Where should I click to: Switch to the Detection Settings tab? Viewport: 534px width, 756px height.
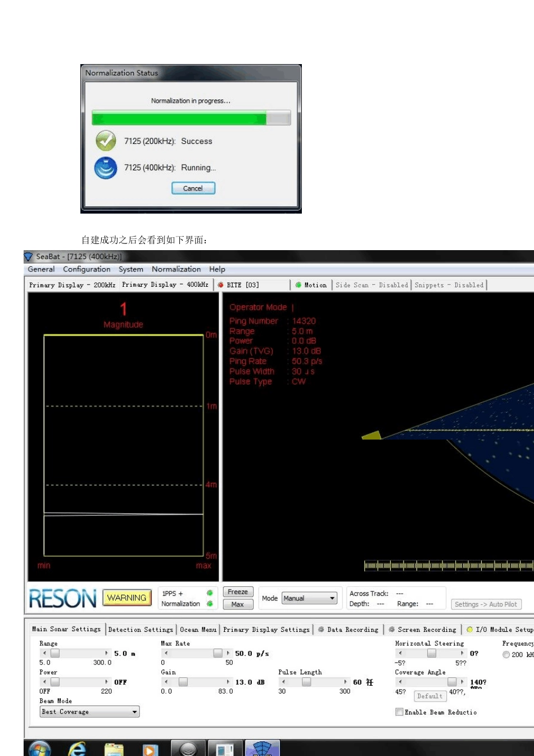click(x=141, y=630)
